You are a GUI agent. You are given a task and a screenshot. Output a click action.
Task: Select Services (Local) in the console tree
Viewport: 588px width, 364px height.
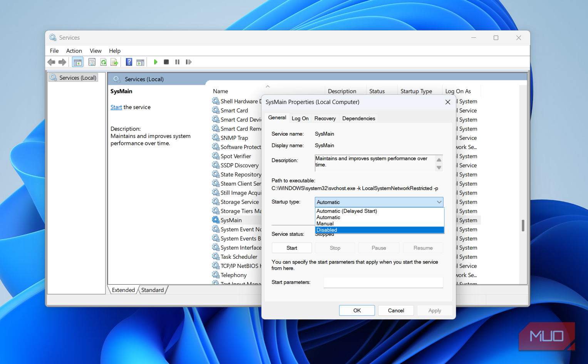click(x=73, y=78)
